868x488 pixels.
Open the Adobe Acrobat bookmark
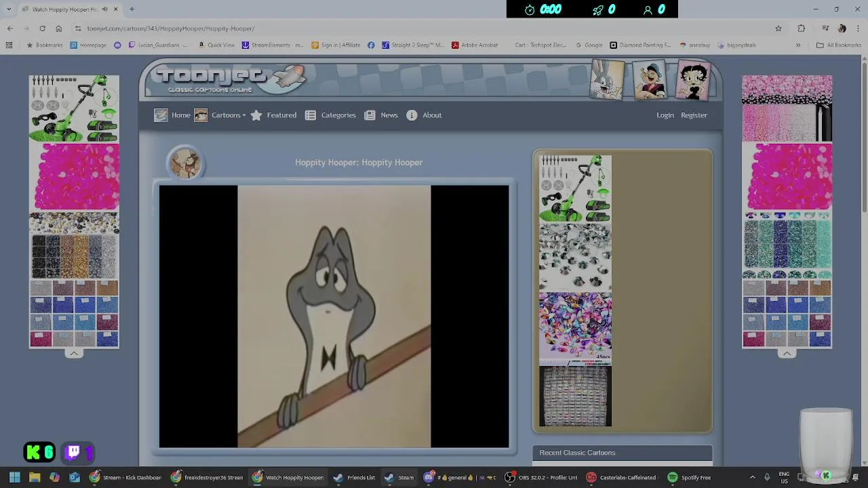(475, 45)
